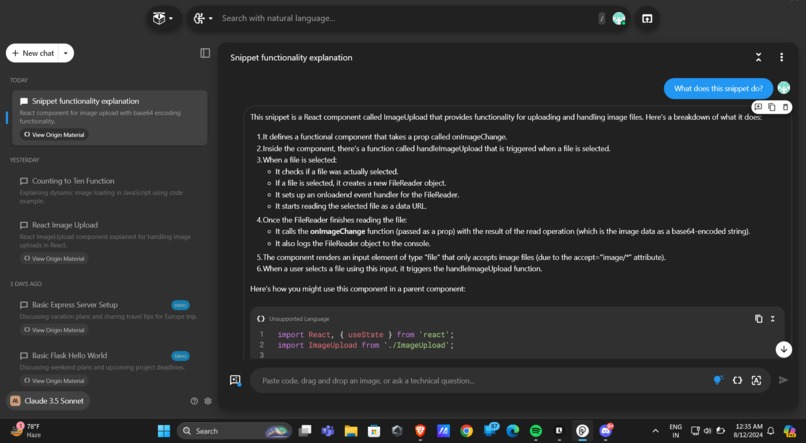View Origin Material for Basic Express Server Setup
Image resolution: width=806 pixels, height=443 pixels.
54,330
